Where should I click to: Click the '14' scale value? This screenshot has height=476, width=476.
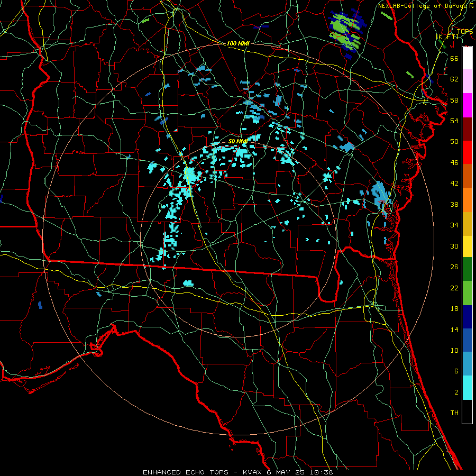(x=454, y=329)
